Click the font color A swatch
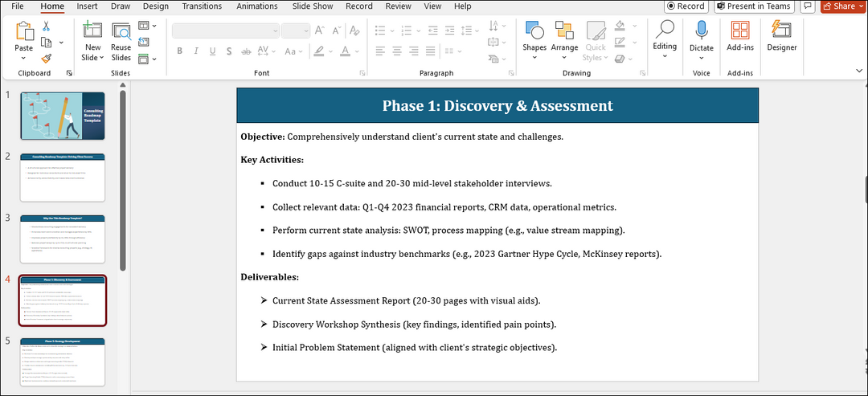 pyautogui.click(x=345, y=51)
